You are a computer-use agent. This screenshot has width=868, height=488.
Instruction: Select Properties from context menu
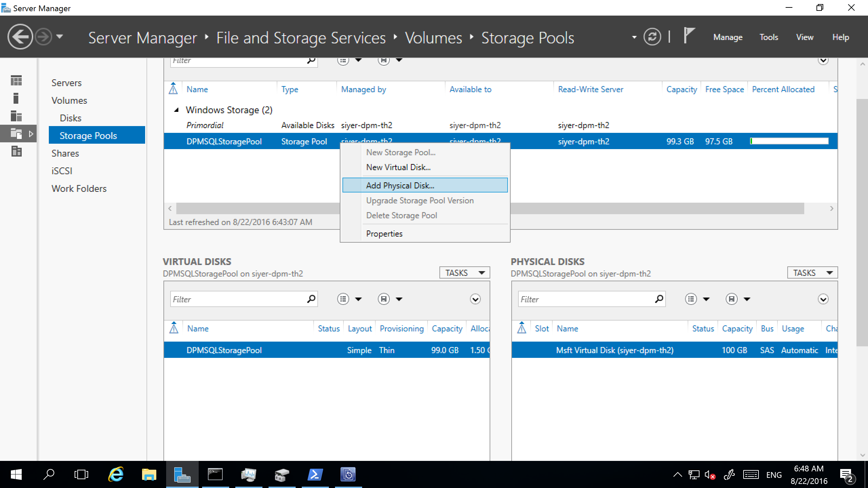[384, 233]
